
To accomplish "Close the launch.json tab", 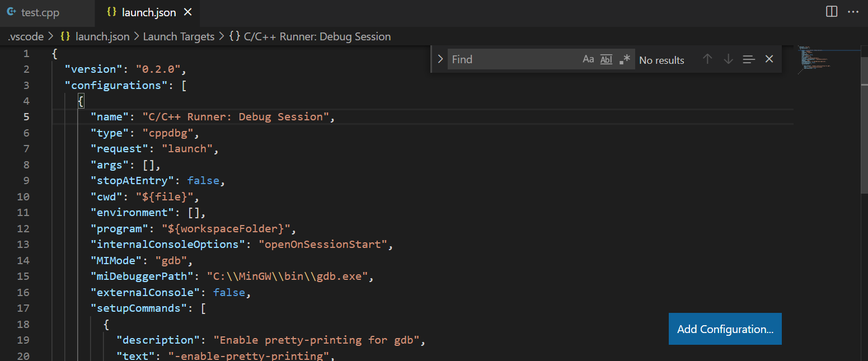I will [187, 12].
